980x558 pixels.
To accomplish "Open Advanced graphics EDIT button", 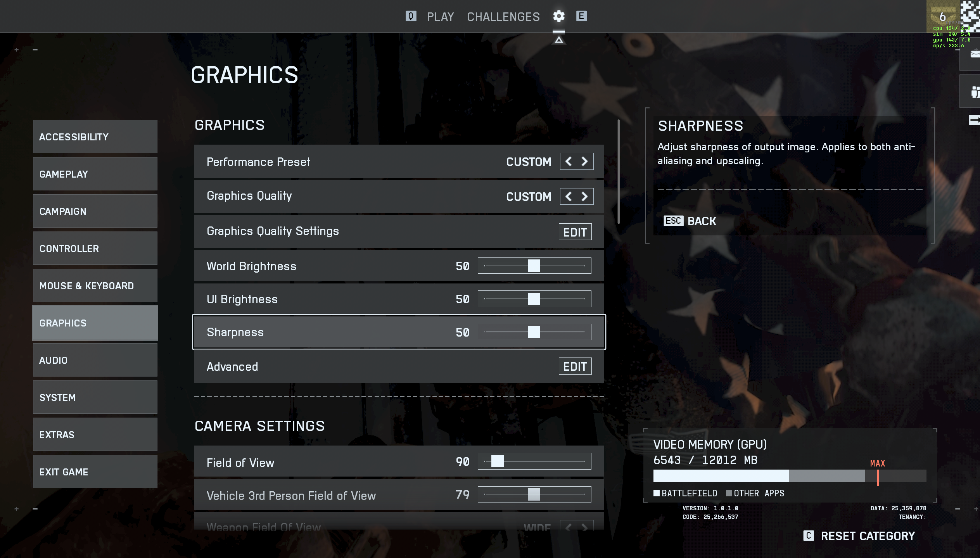I will click(x=575, y=366).
